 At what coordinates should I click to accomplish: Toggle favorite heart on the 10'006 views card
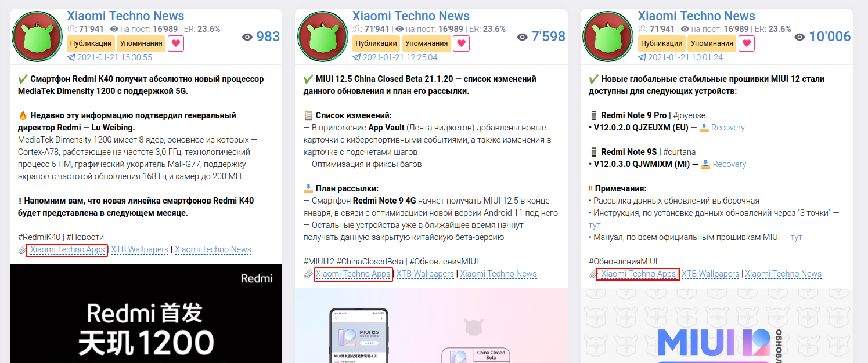[x=747, y=43]
